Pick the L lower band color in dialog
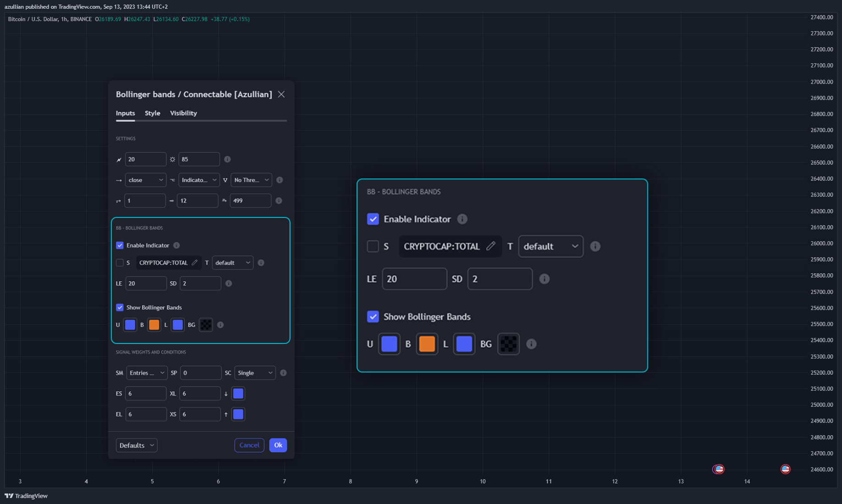 pos(178,325)
